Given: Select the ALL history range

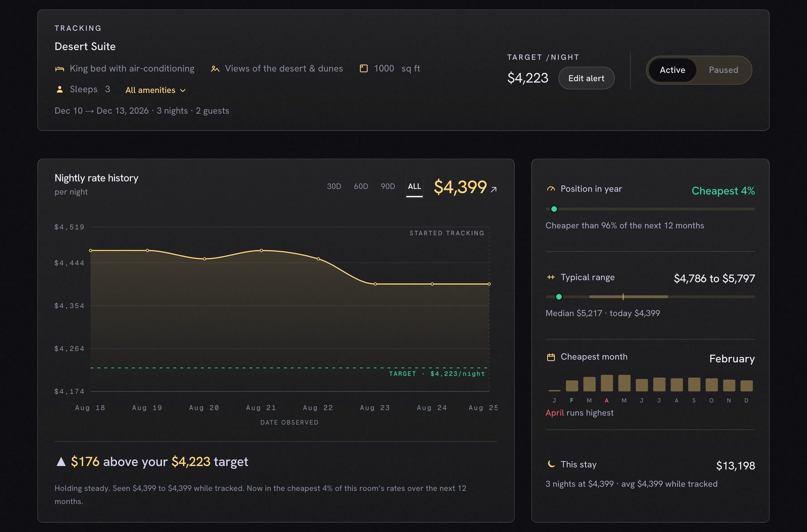Looking at the screenshot, I should click(415, 187).
